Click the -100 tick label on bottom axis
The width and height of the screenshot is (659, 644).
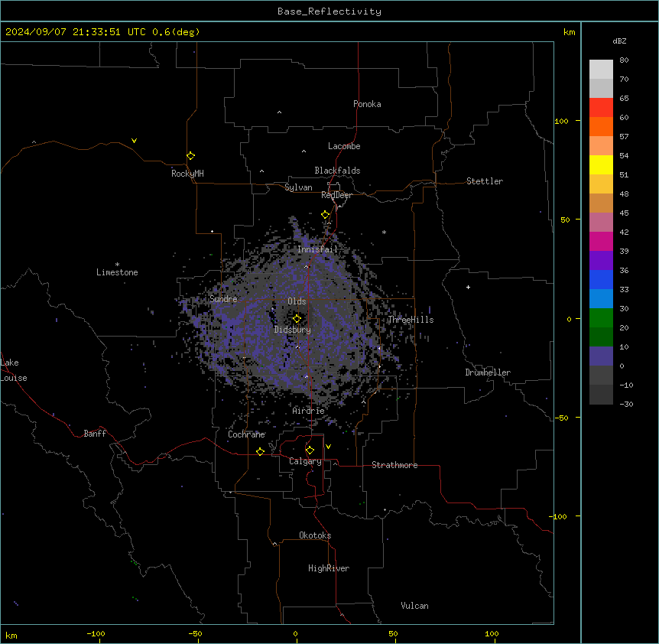[96, 633]
